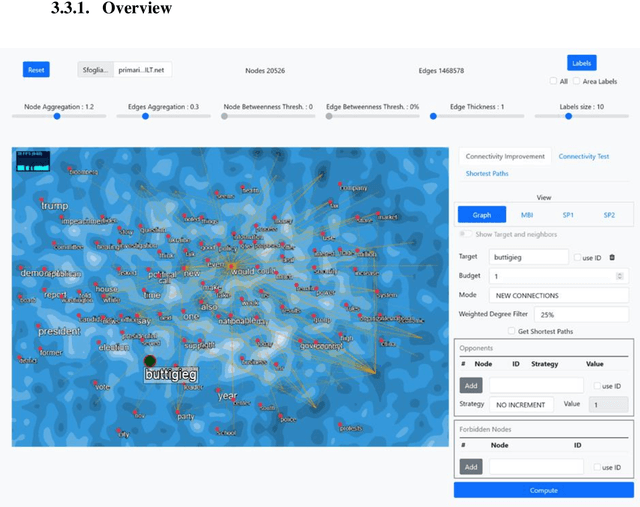
Task: Click the trash icon next to Target
Action: click(612, 258)
